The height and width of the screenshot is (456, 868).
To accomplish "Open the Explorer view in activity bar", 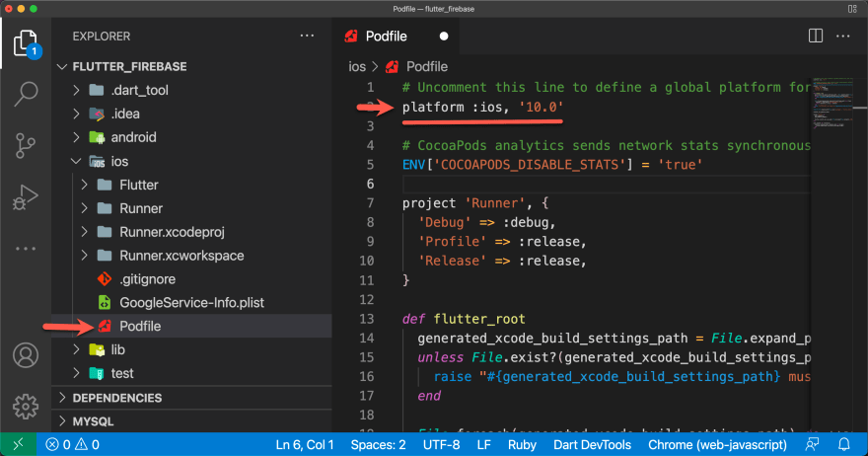I will [x=26, y=43].
